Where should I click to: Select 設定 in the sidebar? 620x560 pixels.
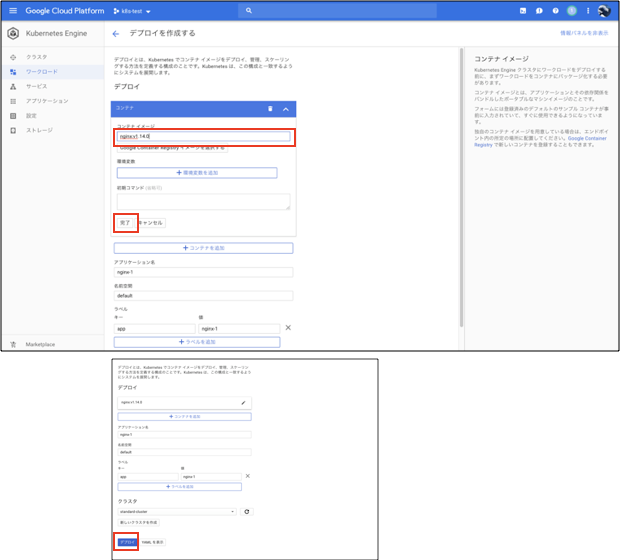pos(31,115)
